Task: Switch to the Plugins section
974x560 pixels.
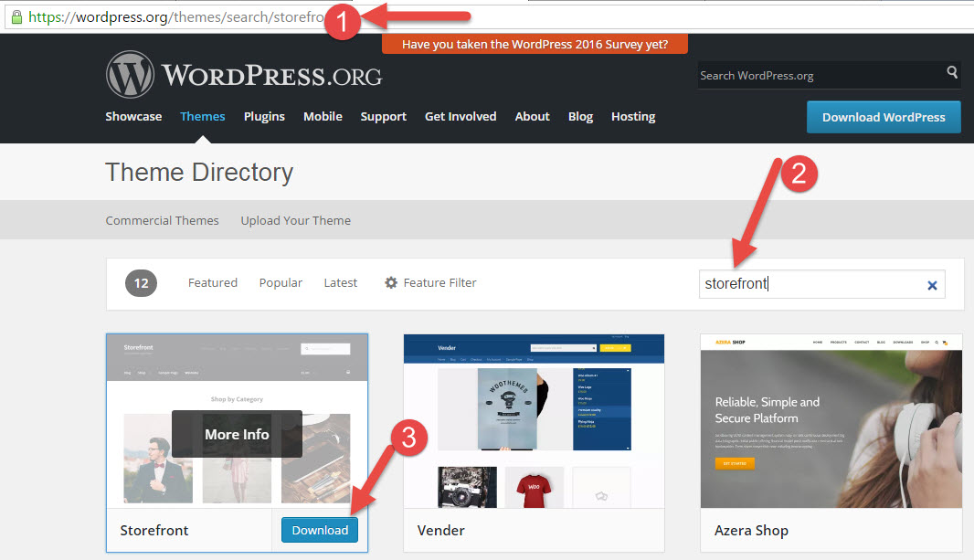Action: 264,116
